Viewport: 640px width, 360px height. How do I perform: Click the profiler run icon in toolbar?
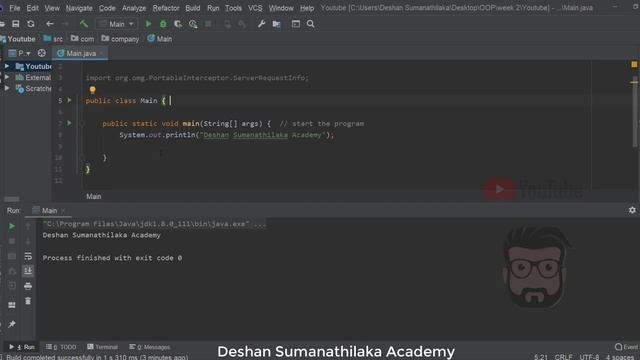193,24
